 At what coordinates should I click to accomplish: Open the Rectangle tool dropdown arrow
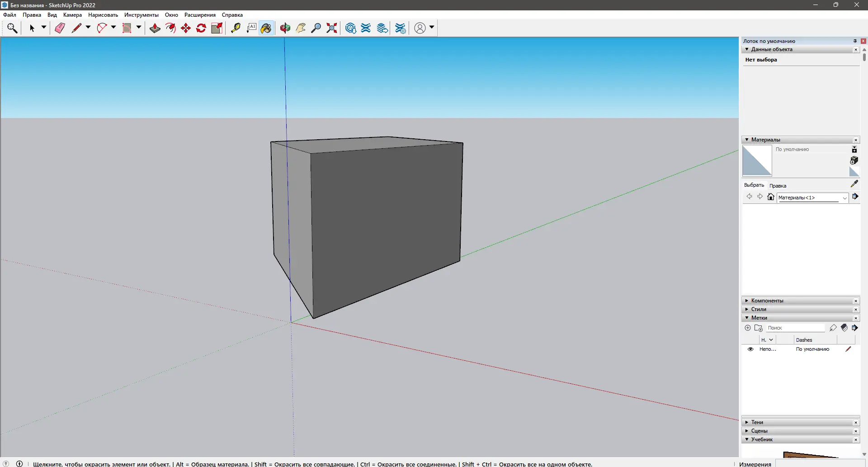(139, 28)
